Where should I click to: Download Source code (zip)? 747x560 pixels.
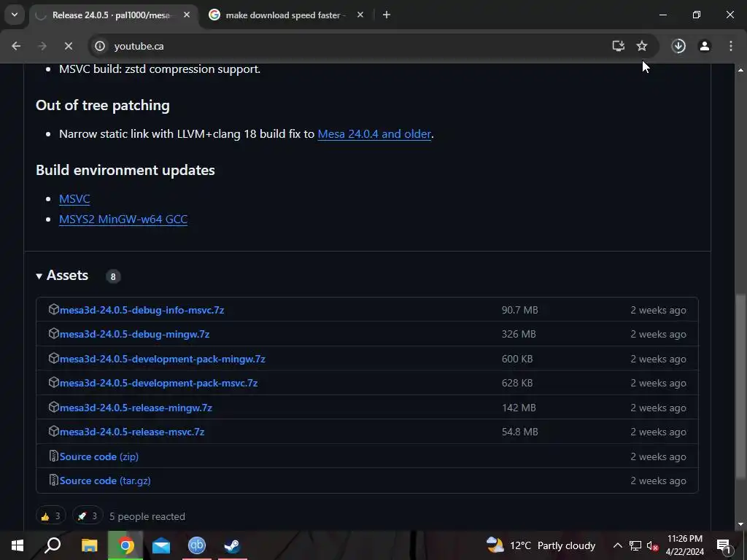[99, 456]
